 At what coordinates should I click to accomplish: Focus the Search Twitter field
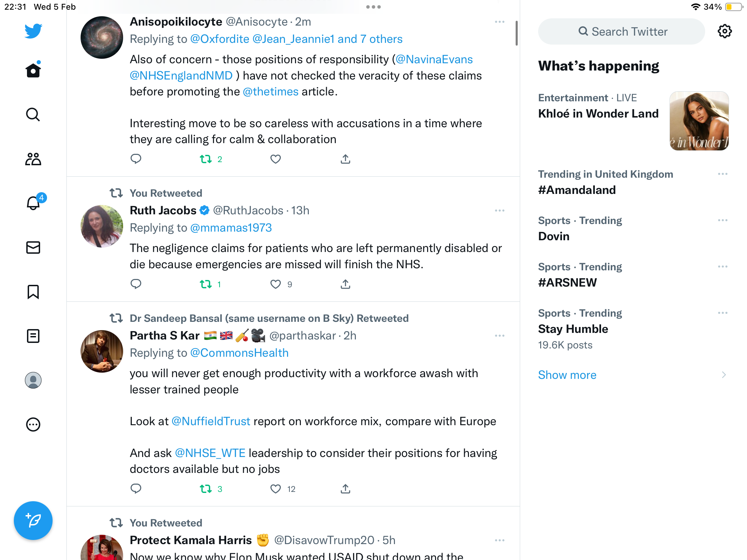[621, 31]
